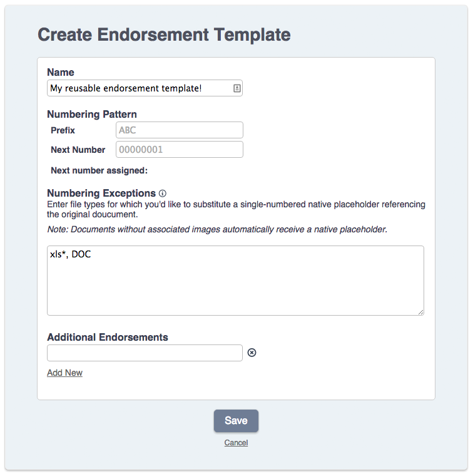This screenshot has width=473, height=476.
Task: Remove the additional endorsement with the circled X icon
Action: (252, 353)
